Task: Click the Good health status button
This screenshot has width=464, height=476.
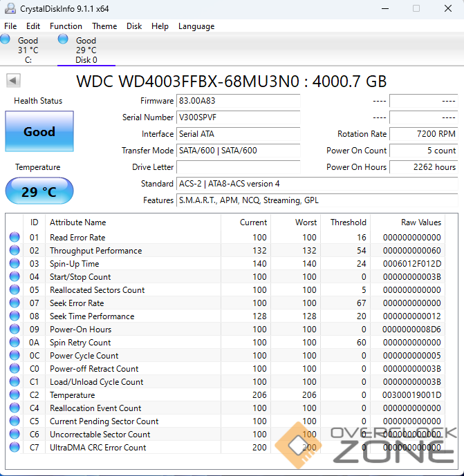Action: coord(39,131)
